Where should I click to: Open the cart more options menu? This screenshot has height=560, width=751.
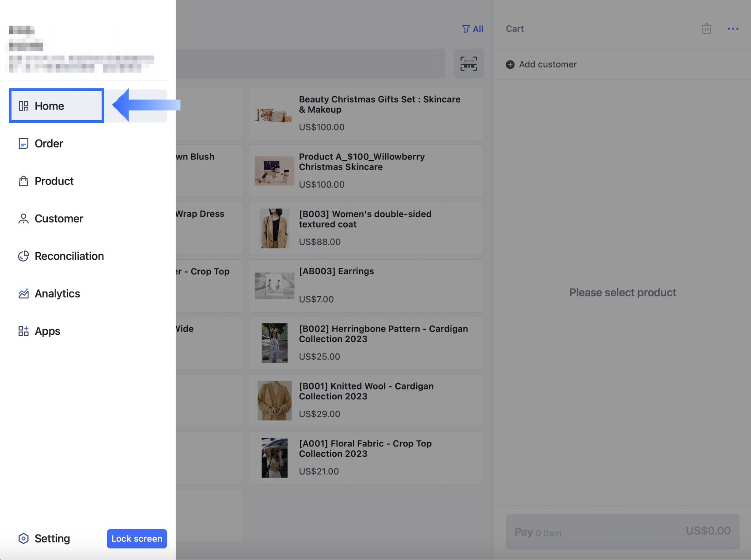click(733, 29)
